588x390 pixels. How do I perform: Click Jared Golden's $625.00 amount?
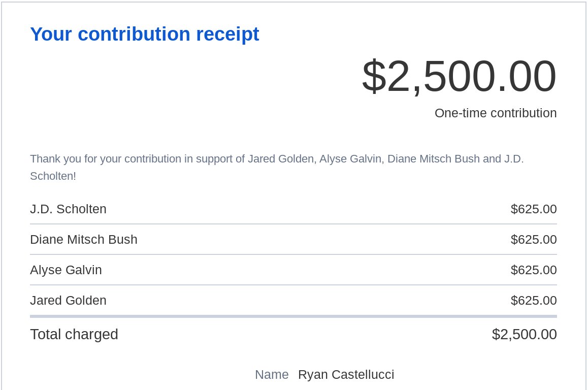(534, 301)
